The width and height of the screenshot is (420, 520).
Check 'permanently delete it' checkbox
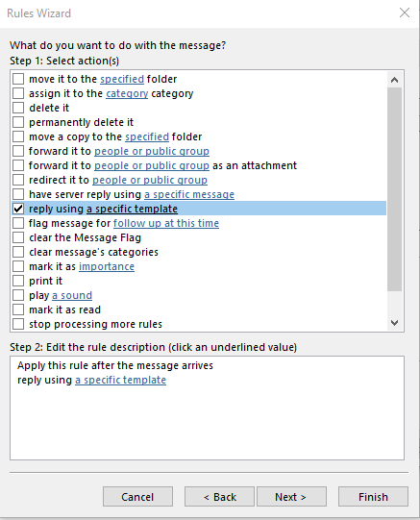point(18,122)
